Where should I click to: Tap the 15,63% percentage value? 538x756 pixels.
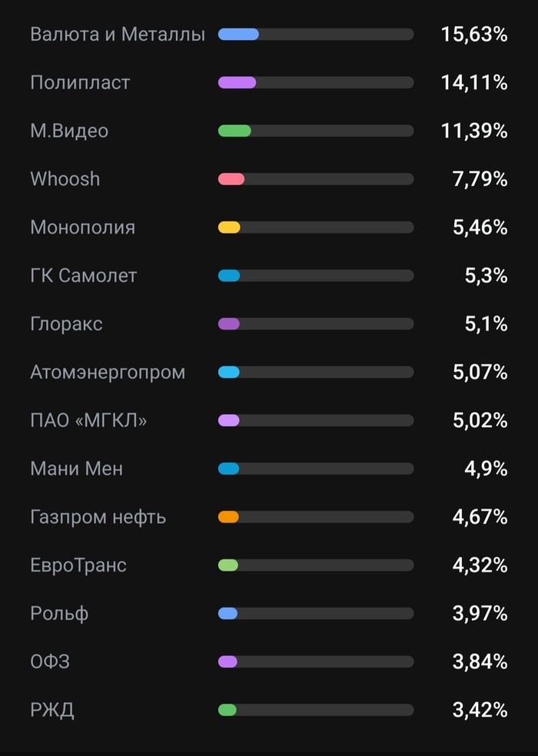point(474,35)
